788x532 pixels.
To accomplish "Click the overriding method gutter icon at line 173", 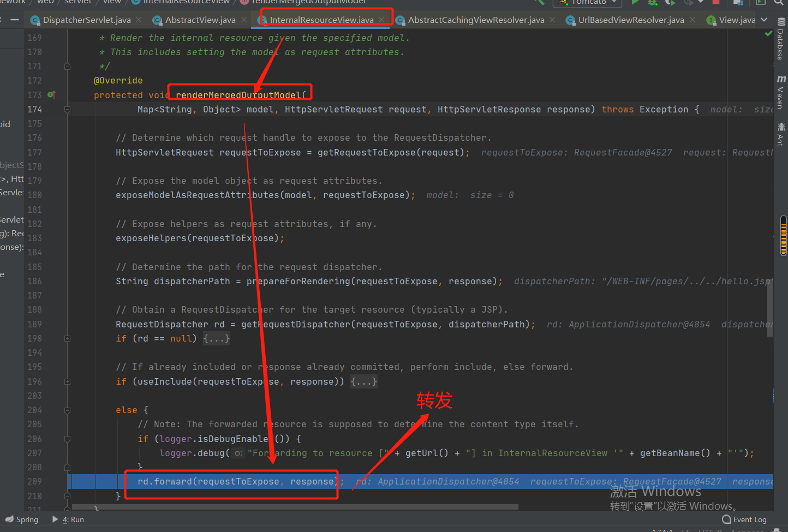I will pos(51,95).
